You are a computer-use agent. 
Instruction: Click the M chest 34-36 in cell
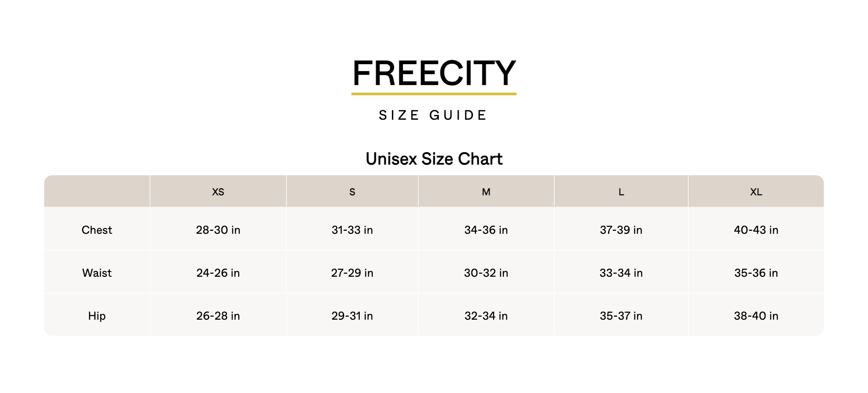click(486, 230)
